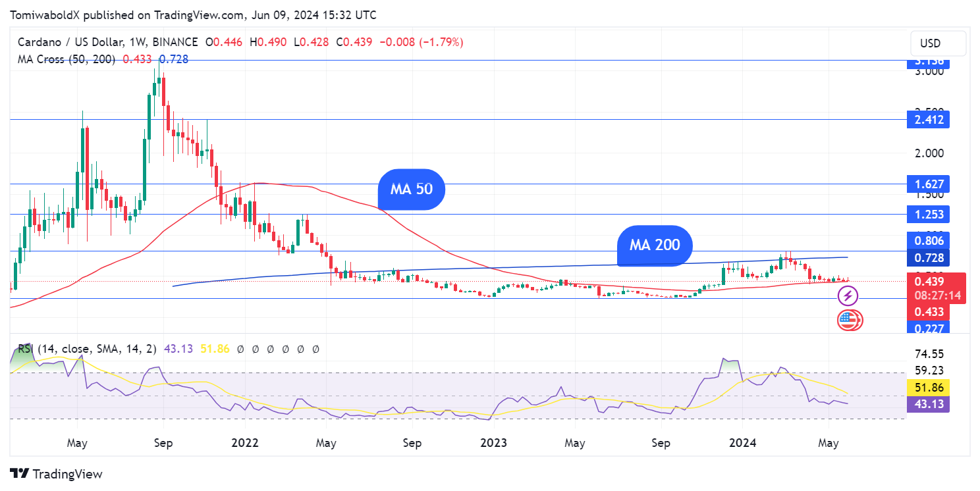This screenshot has width=980, height=491.
Task: Click the yellow 51.86 RSI axis label
Action: click(x=928, y=387)
